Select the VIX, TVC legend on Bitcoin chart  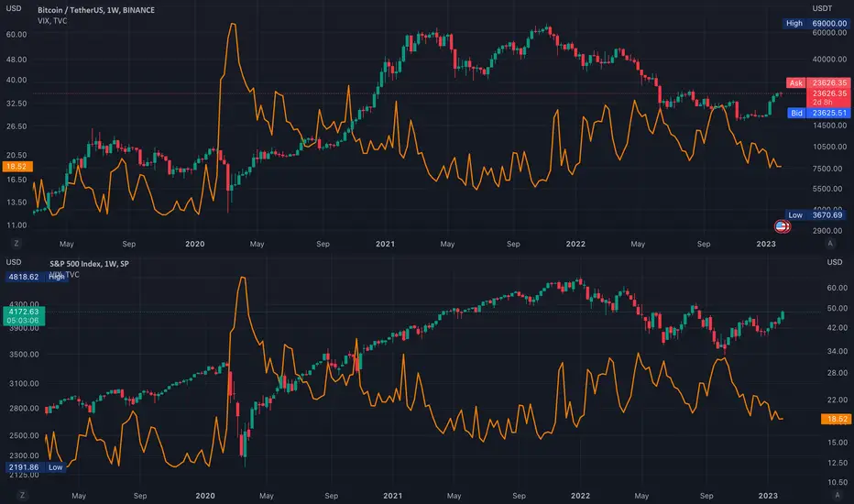click(52, 21)
